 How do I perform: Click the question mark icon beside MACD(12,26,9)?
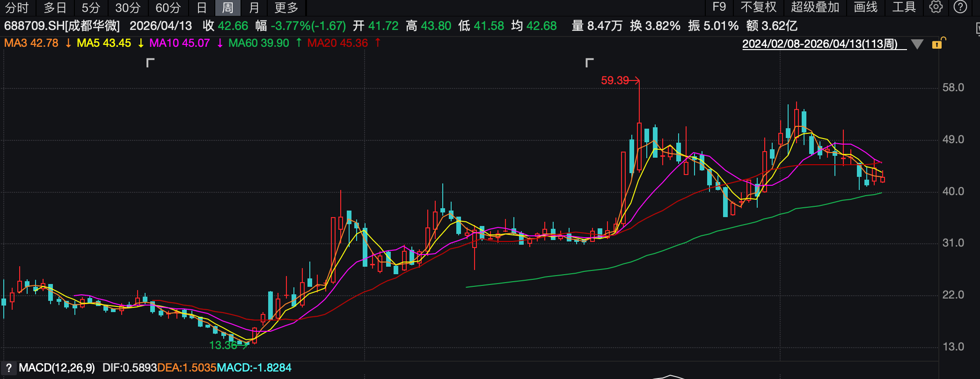coord(8,368)
